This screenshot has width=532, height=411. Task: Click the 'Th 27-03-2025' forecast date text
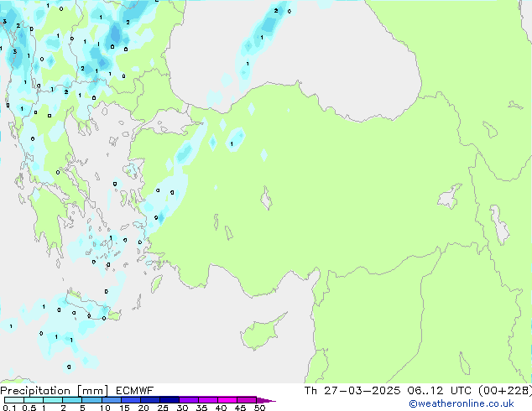(352, 391)
